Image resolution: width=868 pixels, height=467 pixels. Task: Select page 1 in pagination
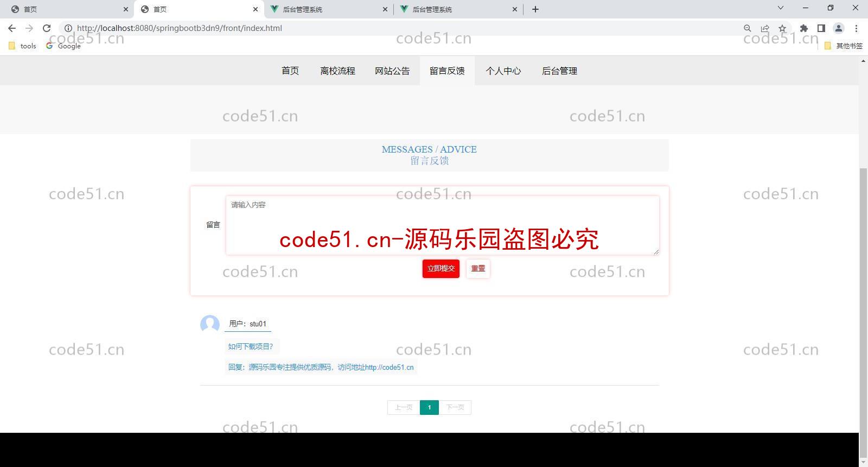click(x=429, y=407)
